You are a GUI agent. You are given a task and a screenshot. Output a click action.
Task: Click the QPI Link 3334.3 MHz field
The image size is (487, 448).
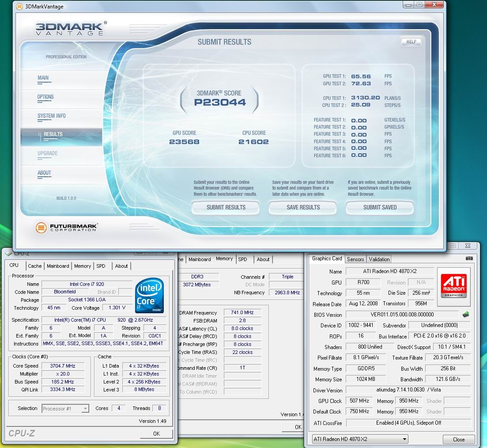click(63, 389)
